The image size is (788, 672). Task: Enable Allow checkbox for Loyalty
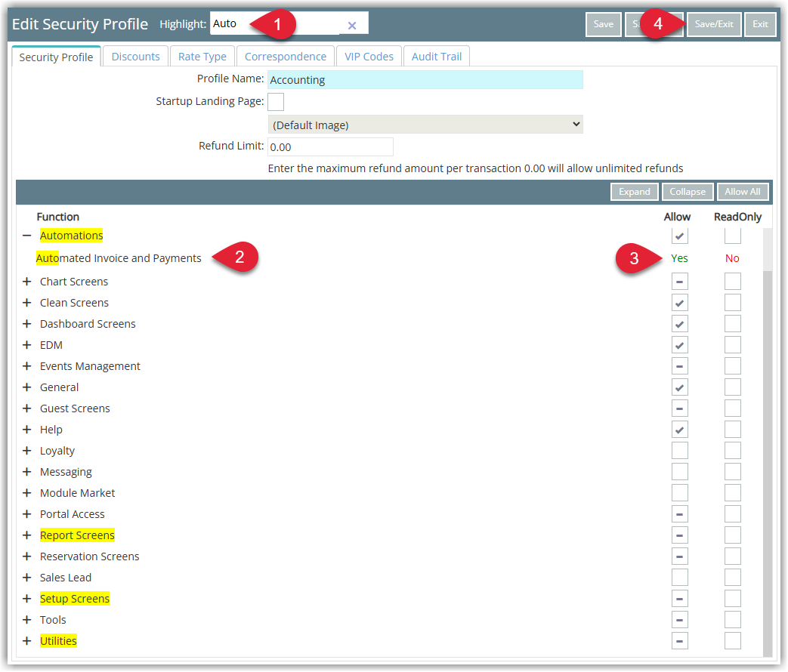(x=679, y=451)
